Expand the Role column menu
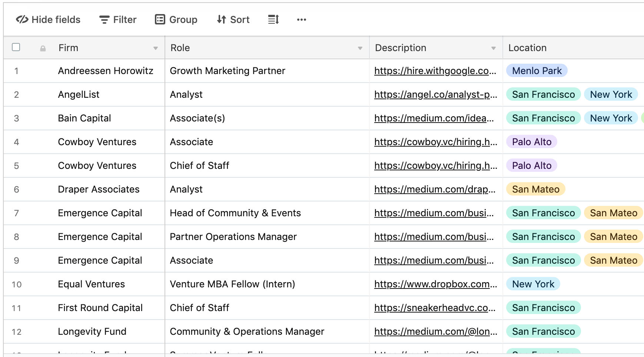This screenshot has width=644, height=357. click(x=360, y=48)
